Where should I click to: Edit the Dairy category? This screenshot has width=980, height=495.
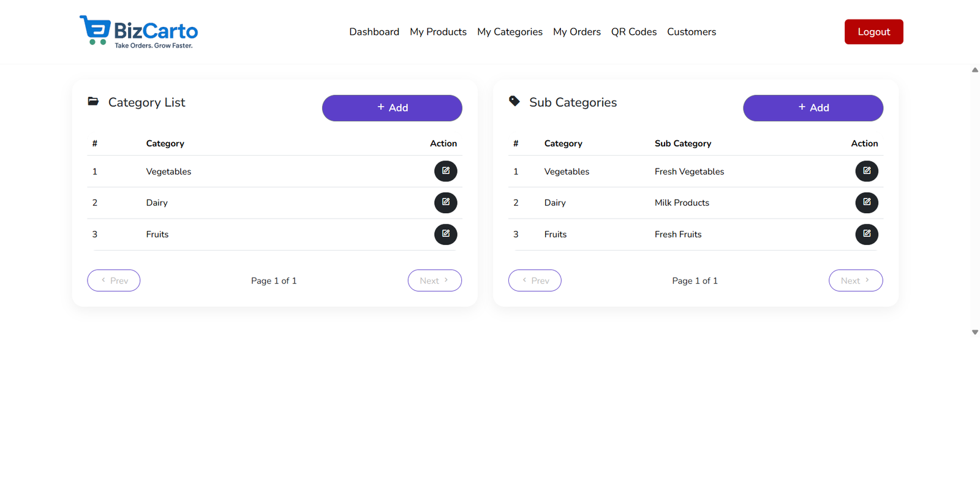pyautogui.click(x=445, y=202)
